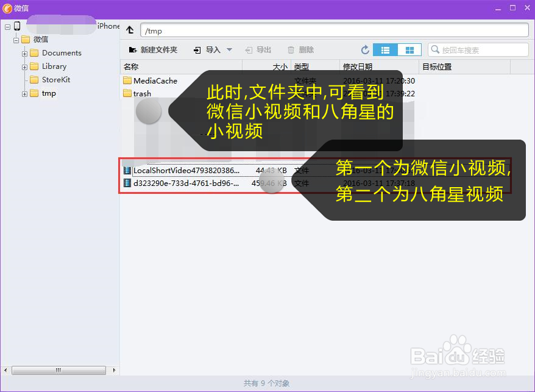Select the 微信 folder in tree

pos(41,40)
